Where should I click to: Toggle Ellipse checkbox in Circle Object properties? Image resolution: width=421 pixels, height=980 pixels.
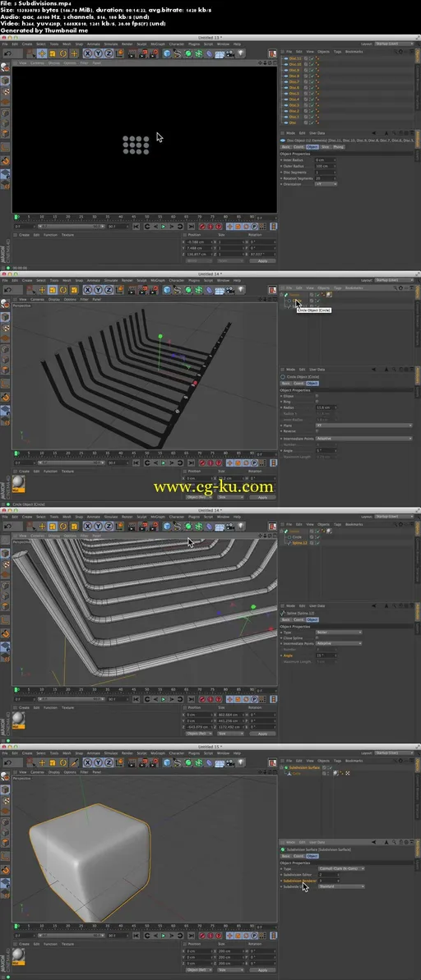317,396
